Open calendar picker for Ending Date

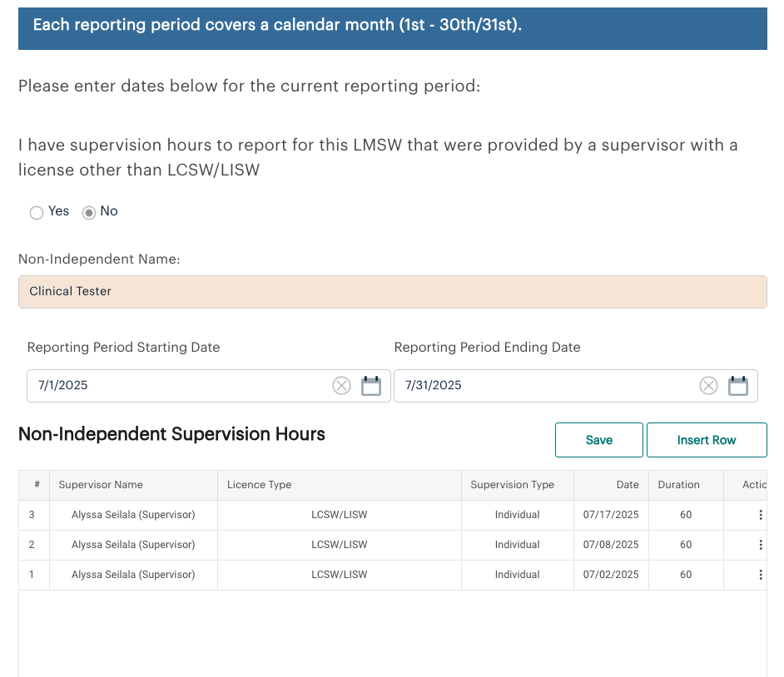[x=738, y=386]
